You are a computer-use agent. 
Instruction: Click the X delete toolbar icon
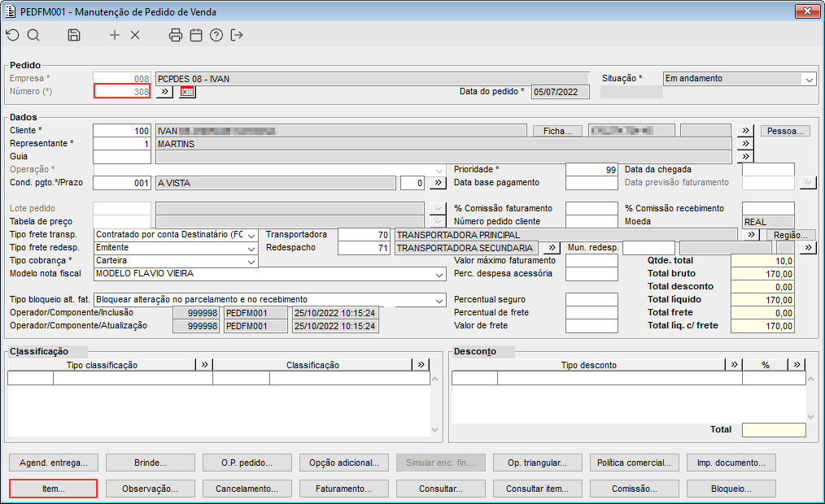135,35
